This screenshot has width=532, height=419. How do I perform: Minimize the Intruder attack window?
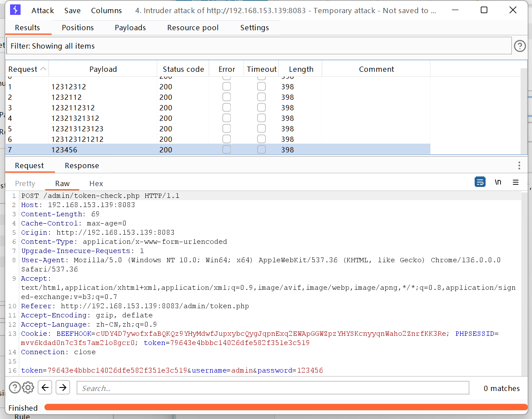point(455,10)
